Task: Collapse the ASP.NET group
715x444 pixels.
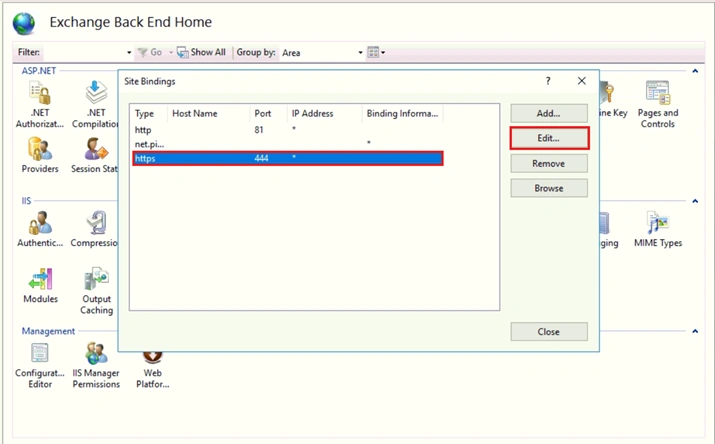Action: click(695, 71)
